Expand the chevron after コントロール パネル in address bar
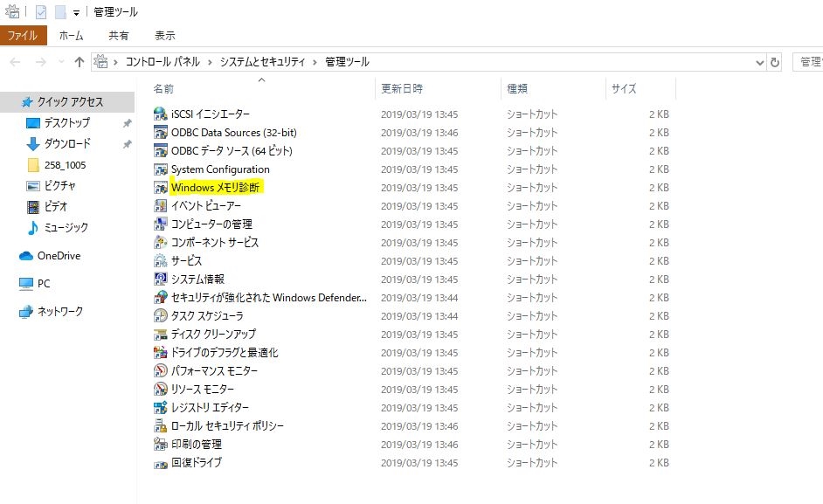The height and width of the screenshot is (504, 823). pos(210,62)
